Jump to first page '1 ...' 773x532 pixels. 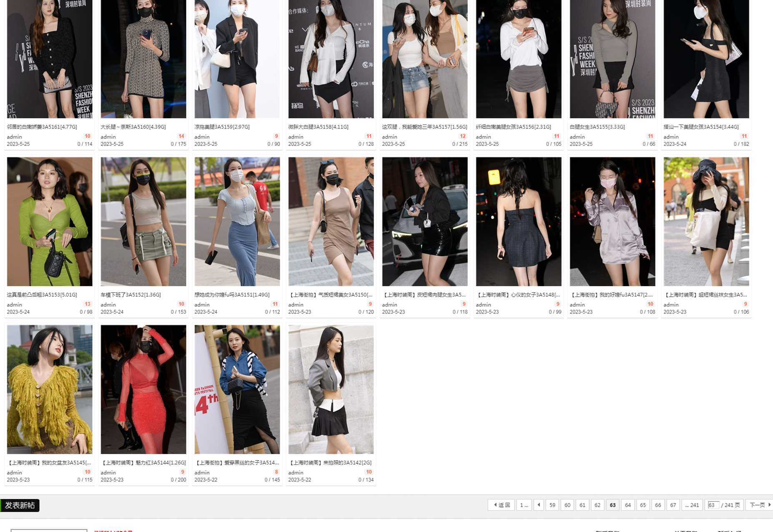[x=524, y=505]
